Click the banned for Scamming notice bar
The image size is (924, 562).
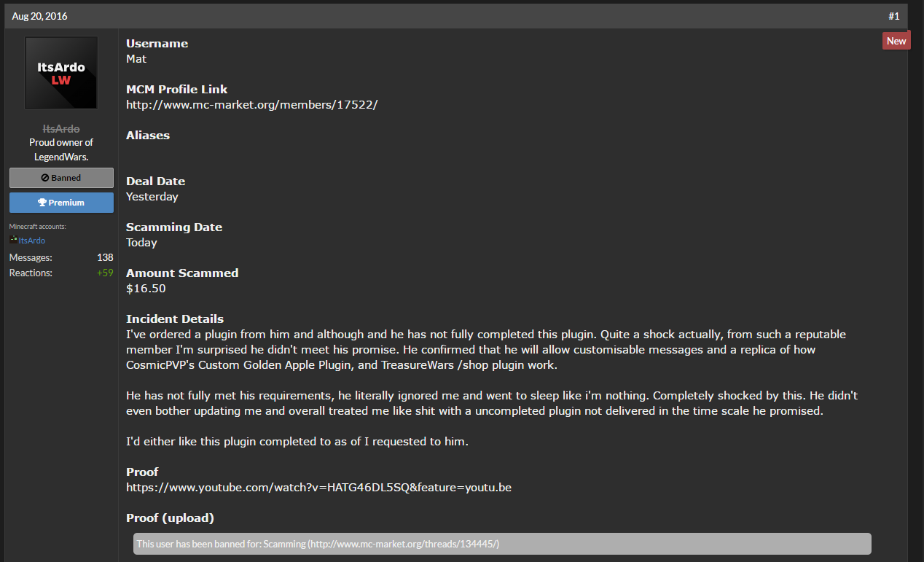coord(502,544)
